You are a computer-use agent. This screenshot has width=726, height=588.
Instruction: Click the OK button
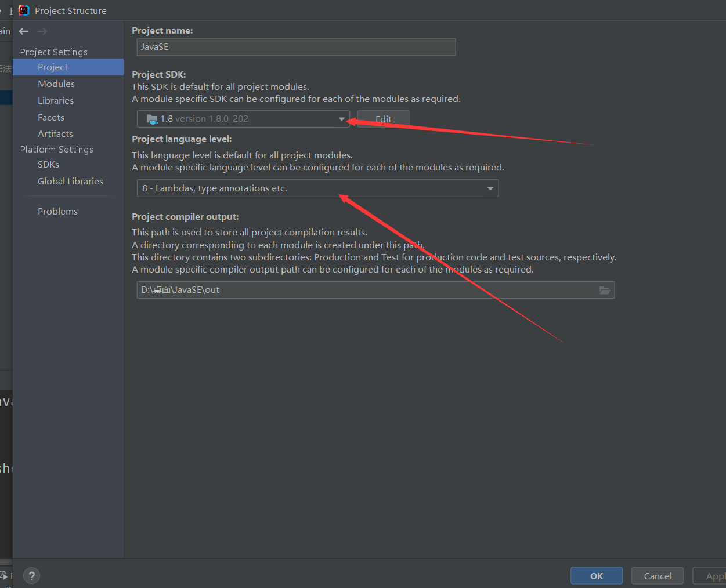597,576
